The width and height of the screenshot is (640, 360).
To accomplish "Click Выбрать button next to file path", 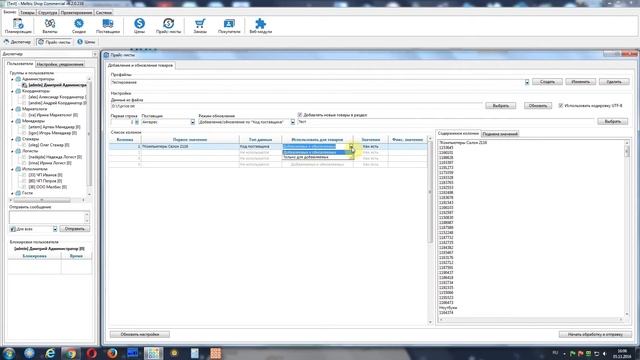I will [x=500, y=106].
